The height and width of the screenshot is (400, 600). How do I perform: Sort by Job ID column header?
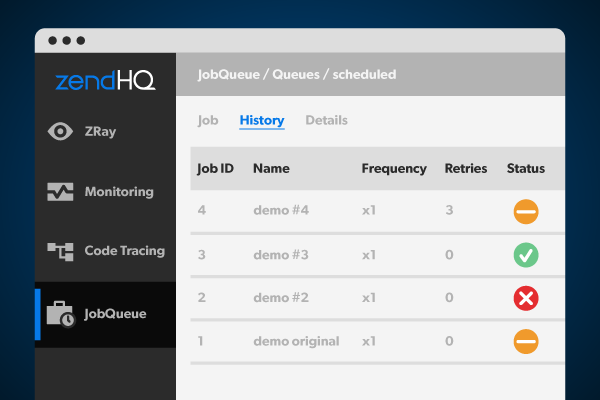click(x=215, y=169)
